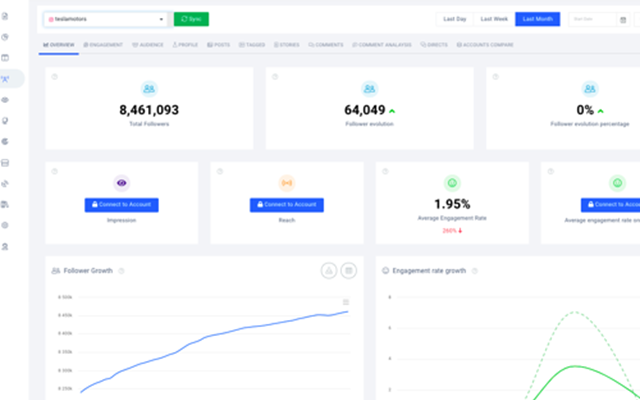Viewport: 640px width, 400px height.
Task: Click Connect to Account on Impression card
Action: (122, 205)
